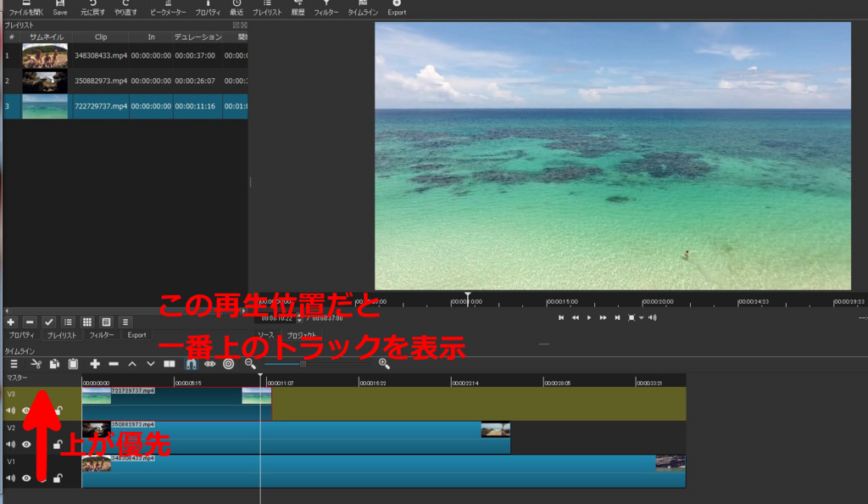The width and height of the screenshot is (868, 504).
Task: Undo with 元に戻す button
Action: [x=92, y=8]
